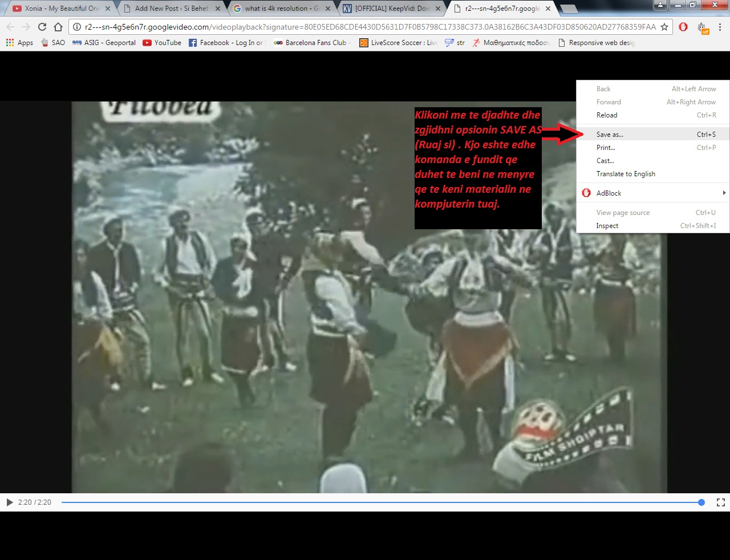Choose Forward in the context menu
The image size is (730, 560).
(x=652, y=102)
